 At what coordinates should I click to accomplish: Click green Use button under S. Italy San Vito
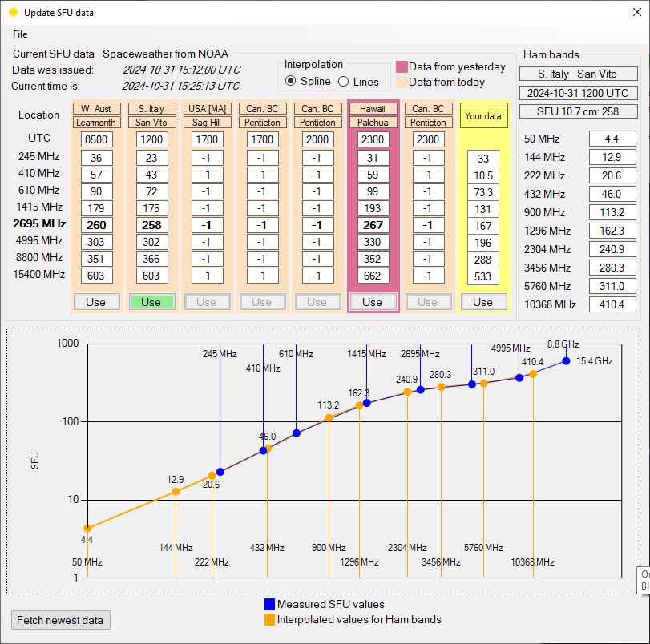tap(151, 302)
